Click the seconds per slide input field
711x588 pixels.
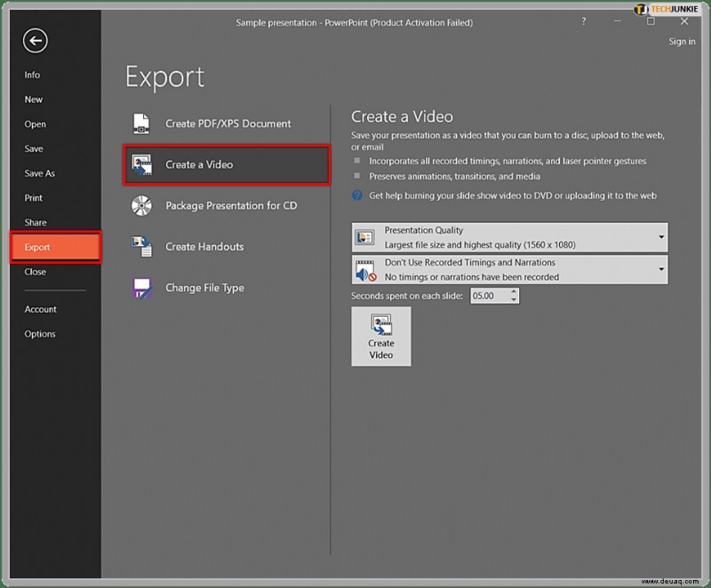click(x=490, y=296)
